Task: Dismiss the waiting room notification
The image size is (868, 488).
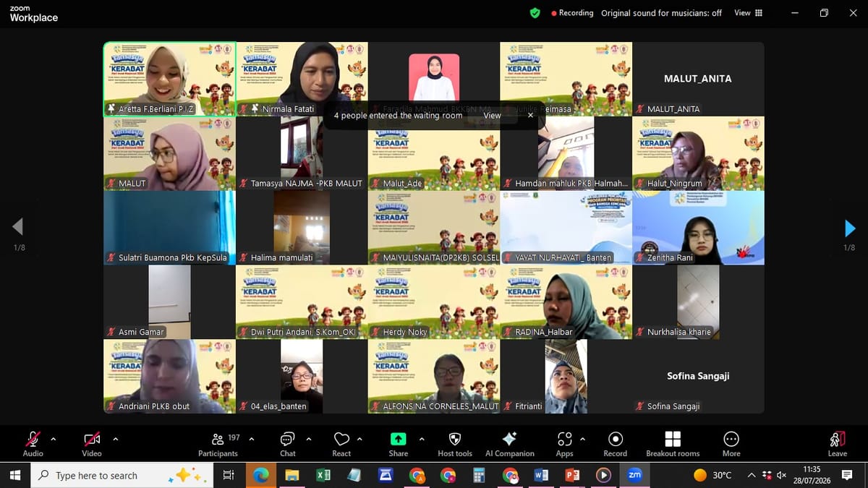Action: point(530,115)
